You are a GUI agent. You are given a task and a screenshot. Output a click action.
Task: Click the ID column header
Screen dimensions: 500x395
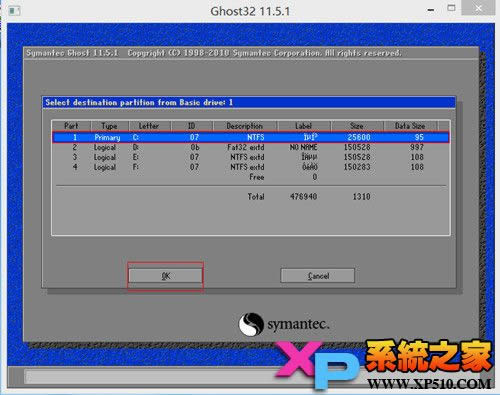pos(192,126)
